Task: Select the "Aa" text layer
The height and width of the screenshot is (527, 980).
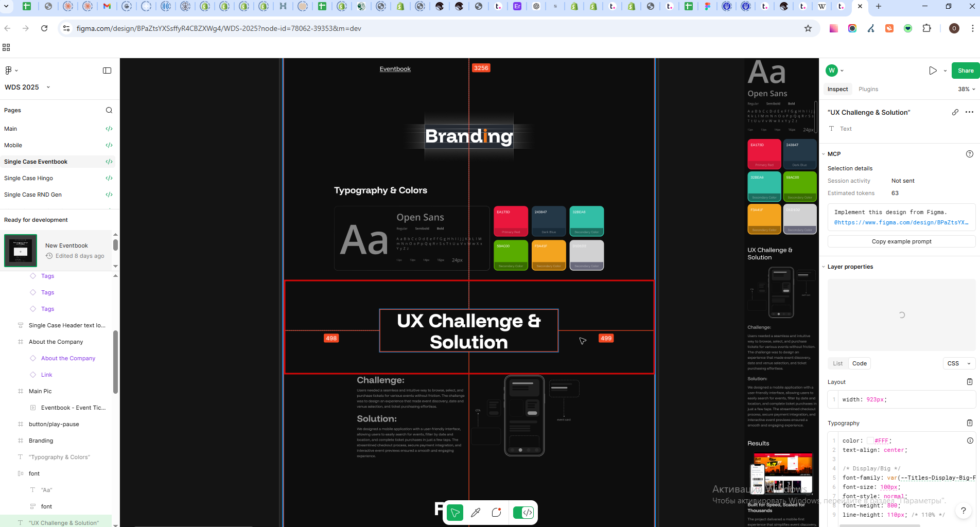Action: (46, 490)
